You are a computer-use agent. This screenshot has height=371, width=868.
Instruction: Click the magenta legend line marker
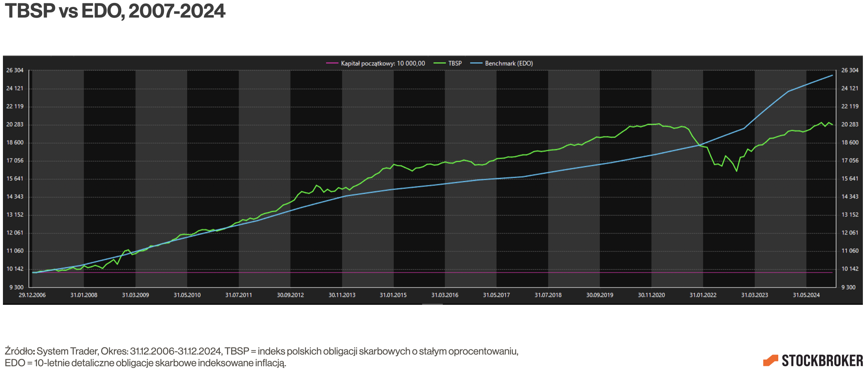[x=332, y=63]
